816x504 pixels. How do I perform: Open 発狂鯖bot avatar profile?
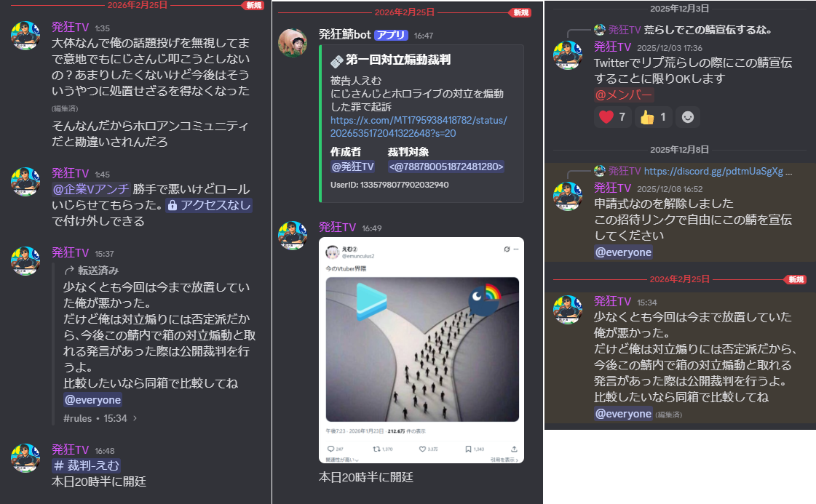(293, 43)
